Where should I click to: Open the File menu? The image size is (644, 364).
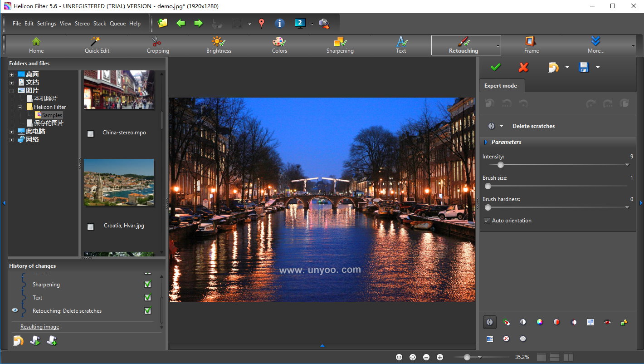click(x=17, y=24)
